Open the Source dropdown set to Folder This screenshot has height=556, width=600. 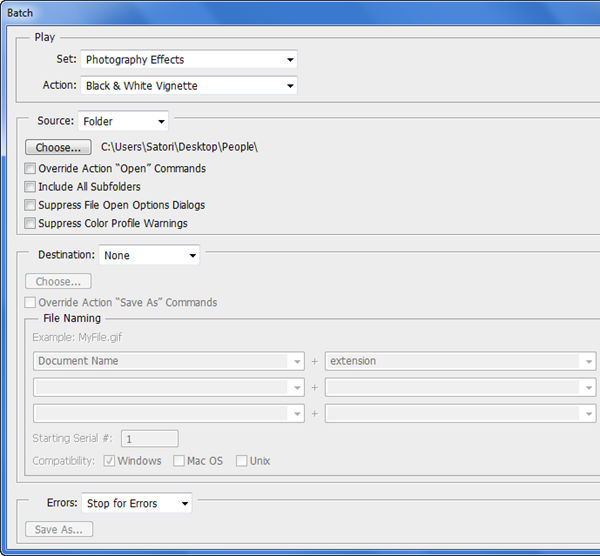click(x=124, y=122)
